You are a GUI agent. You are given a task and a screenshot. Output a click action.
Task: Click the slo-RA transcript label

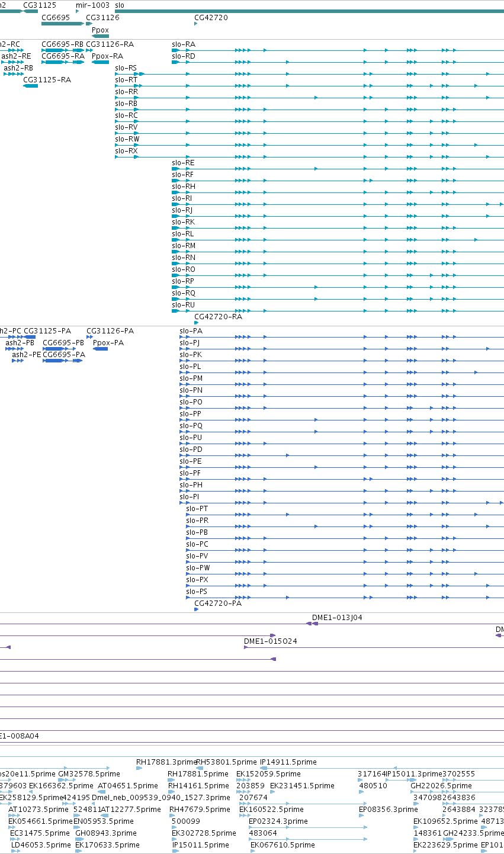(x=184, y=44)
